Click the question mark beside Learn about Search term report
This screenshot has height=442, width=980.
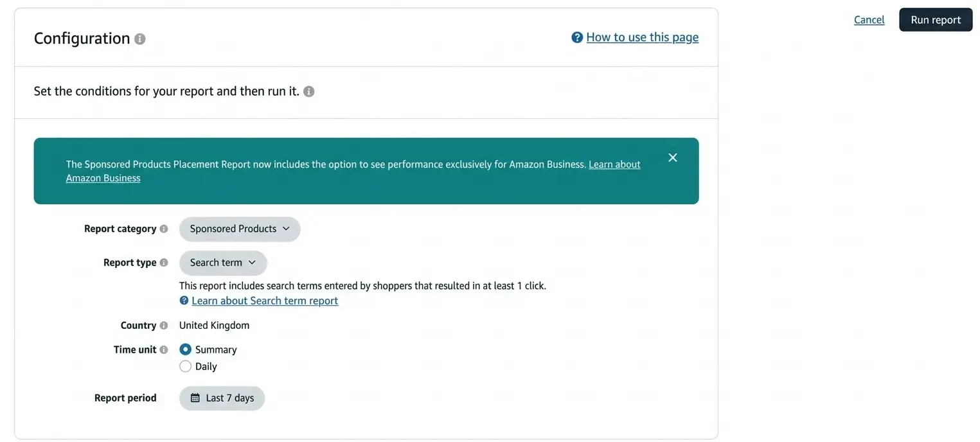click(184, 300)
